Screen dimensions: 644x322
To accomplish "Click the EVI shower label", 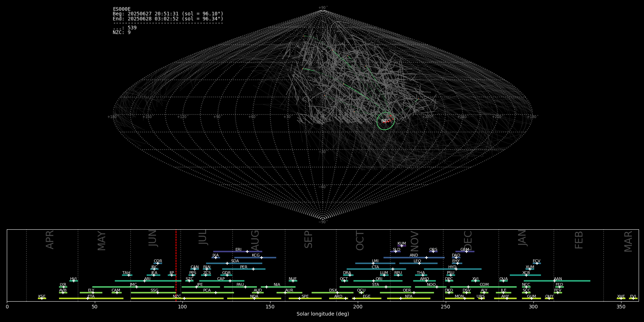I will coord(633,297).
